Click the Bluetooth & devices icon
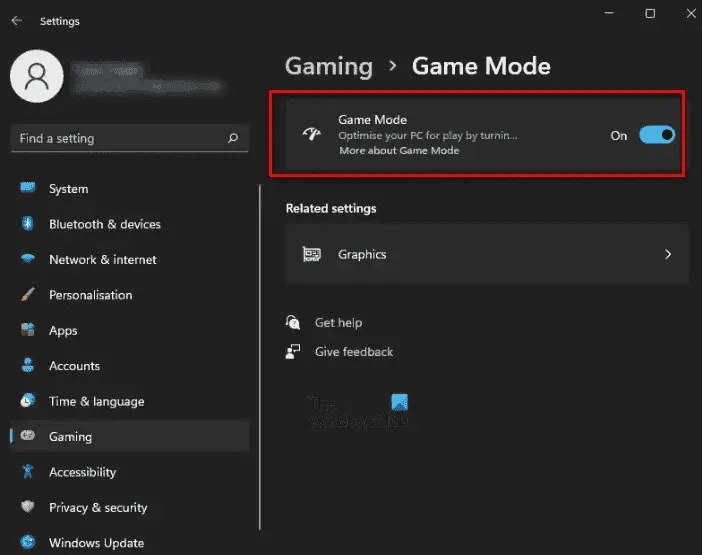This screenshot has height=555, width=702. (x=28, y=224)
